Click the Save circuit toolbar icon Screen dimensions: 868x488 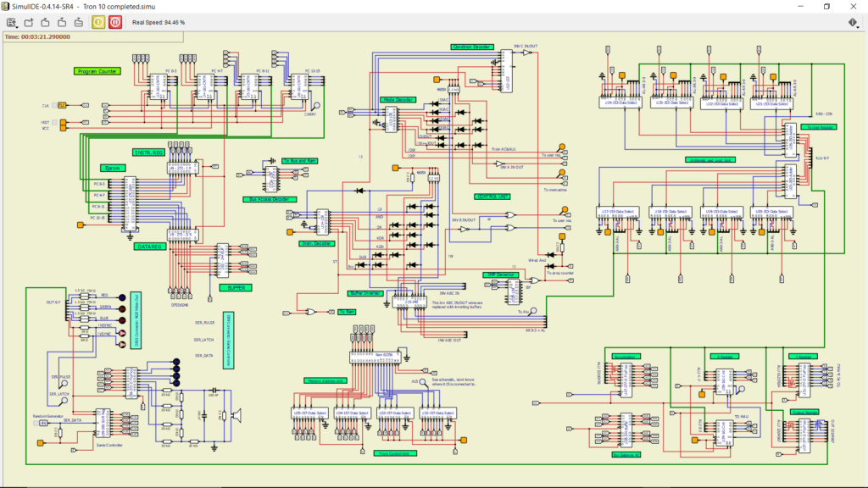62,22
